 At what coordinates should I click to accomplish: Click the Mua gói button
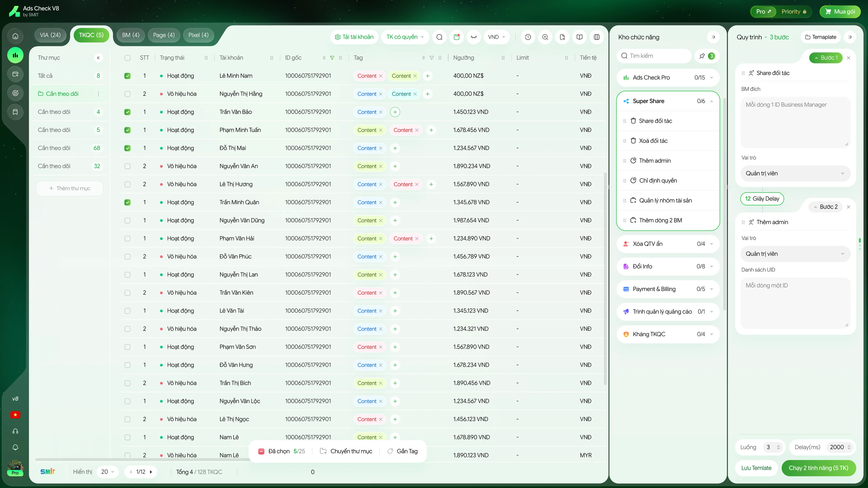coord(840,12)
